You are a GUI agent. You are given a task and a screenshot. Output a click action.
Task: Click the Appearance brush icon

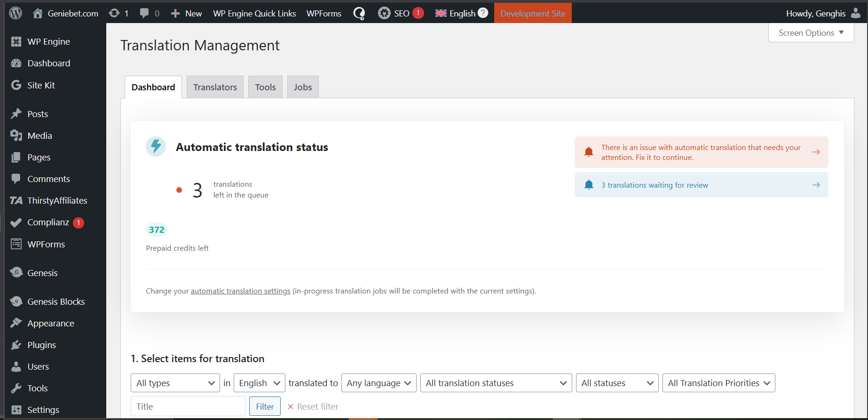pyautogui.click(x=16, y=323)
